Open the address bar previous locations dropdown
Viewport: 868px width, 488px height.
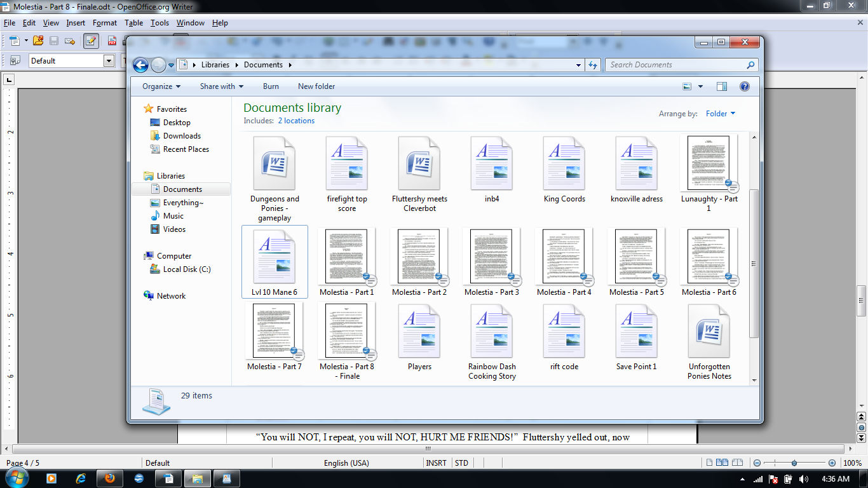(x=578, y=65)
